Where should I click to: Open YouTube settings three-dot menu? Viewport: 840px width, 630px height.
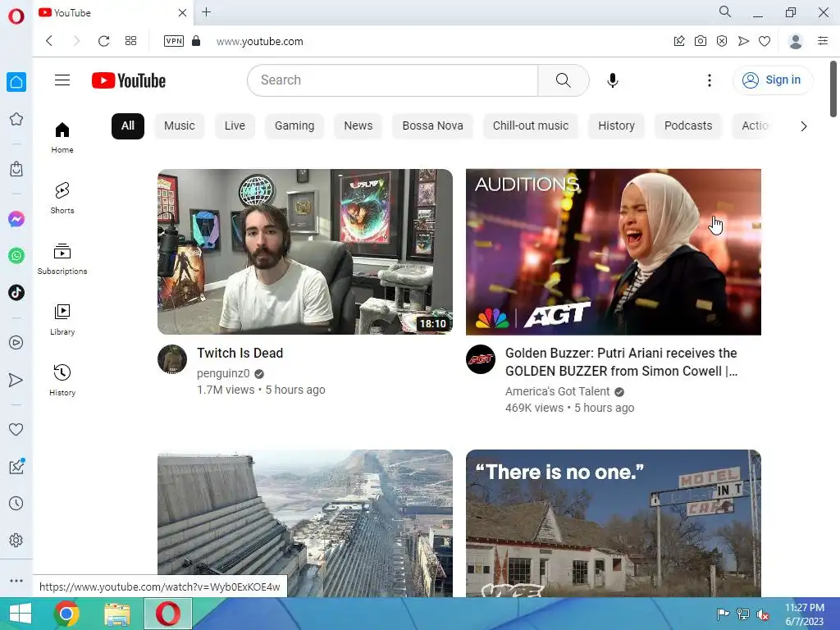tap(710, 80)
